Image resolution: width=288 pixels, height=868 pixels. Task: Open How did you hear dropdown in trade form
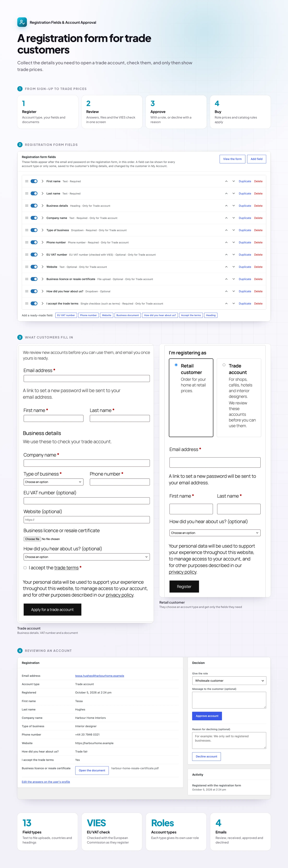pyautogui.click(x=87, y=557)
